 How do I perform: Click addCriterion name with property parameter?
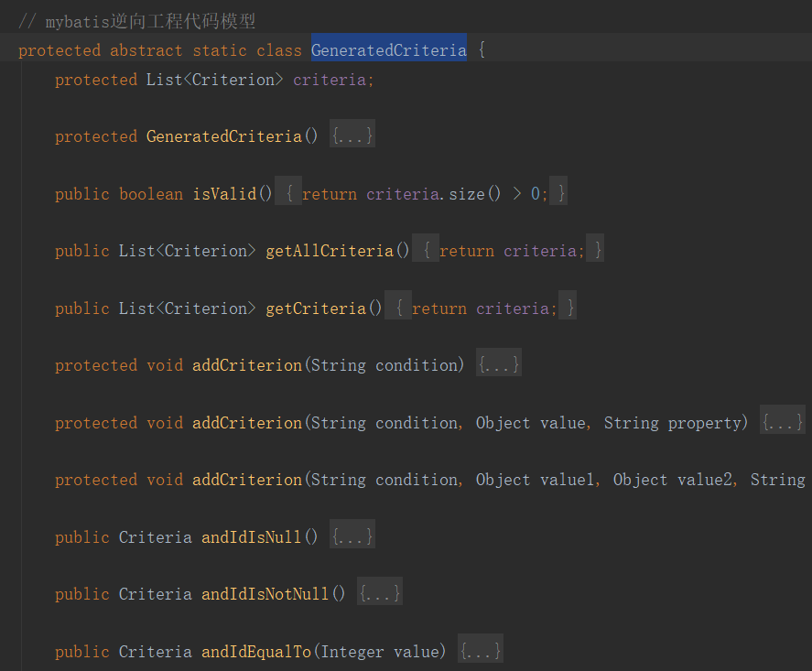[247, 423]
